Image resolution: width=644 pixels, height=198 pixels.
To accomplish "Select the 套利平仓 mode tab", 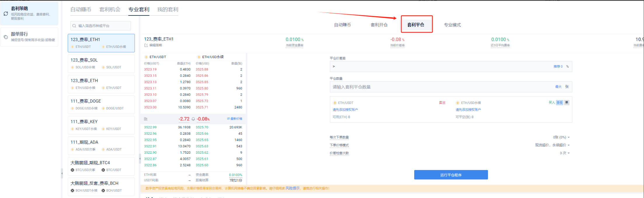I will point(416,25).
